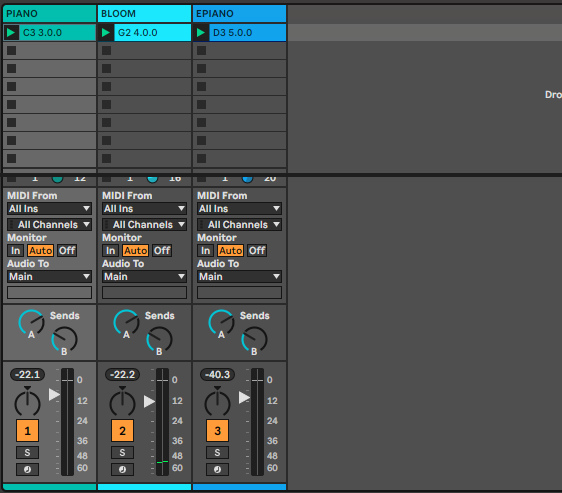Set PIANO monitor to In
Screen dimensions: 562x493
pos(15,250)
